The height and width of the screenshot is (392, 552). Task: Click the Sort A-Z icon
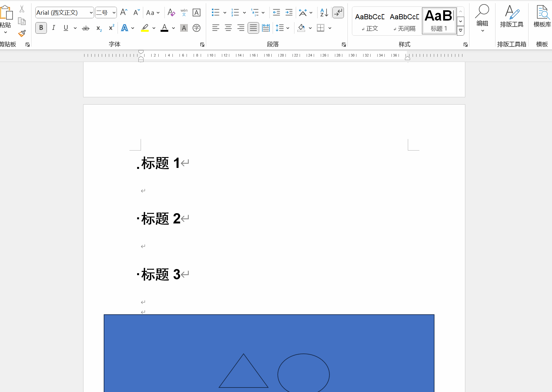pyautogui.click(x=324, y=13)
